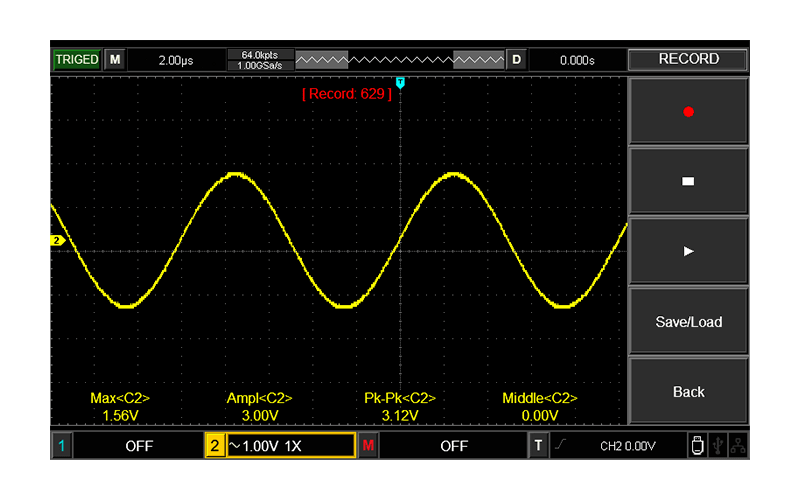This screenshot has height=500, width=800.
Task: Click the waveform memory position bar
Action: click(x=400, y=60)
